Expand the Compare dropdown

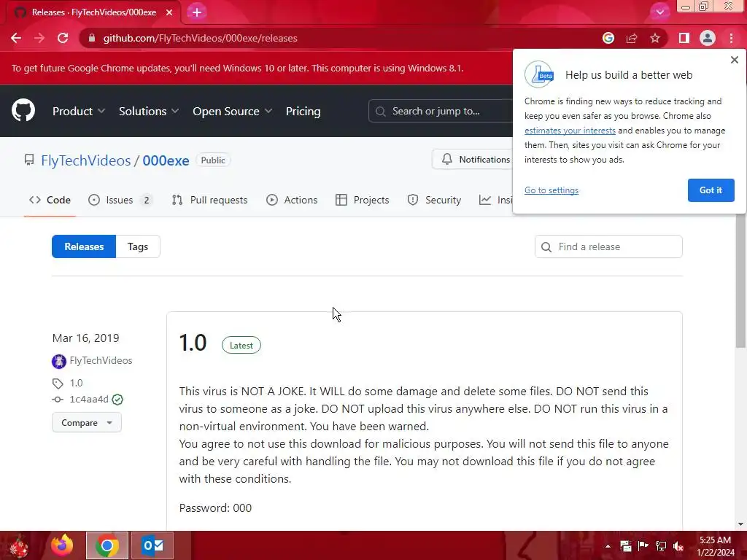[87, 423]
